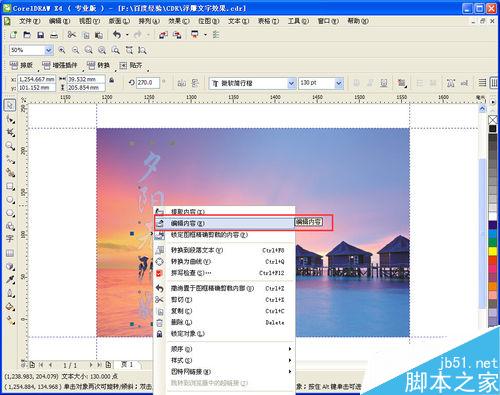The height and width of the screenshot is (395, 500).
Task: Toggle the vertical mirror button
Action: coord(195,83)
